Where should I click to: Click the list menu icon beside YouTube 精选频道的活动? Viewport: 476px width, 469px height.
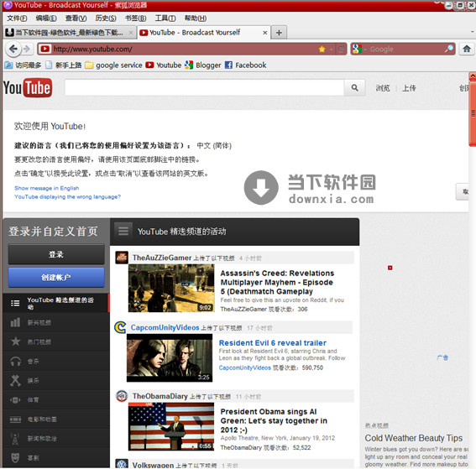point(123,232)
